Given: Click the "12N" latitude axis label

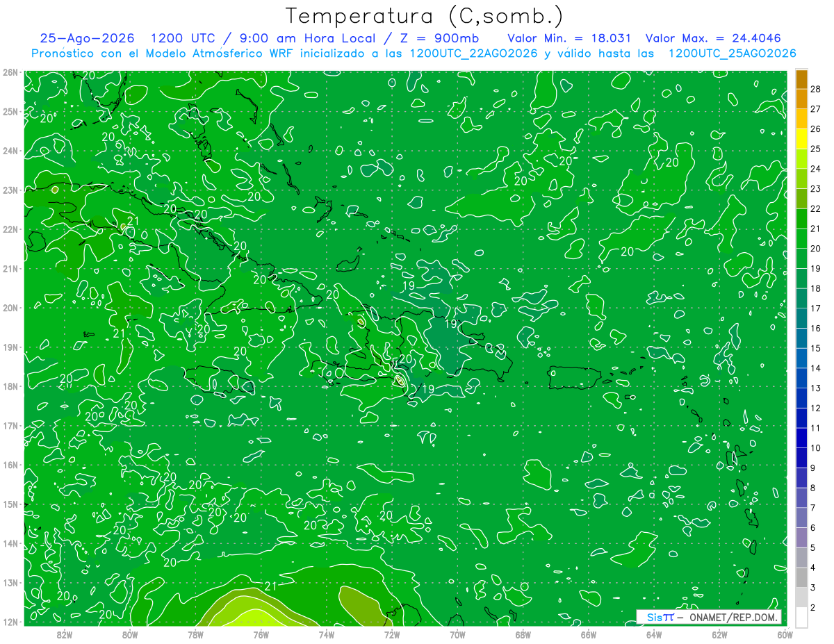Looking at the screenshot, I should click(10, 622).
